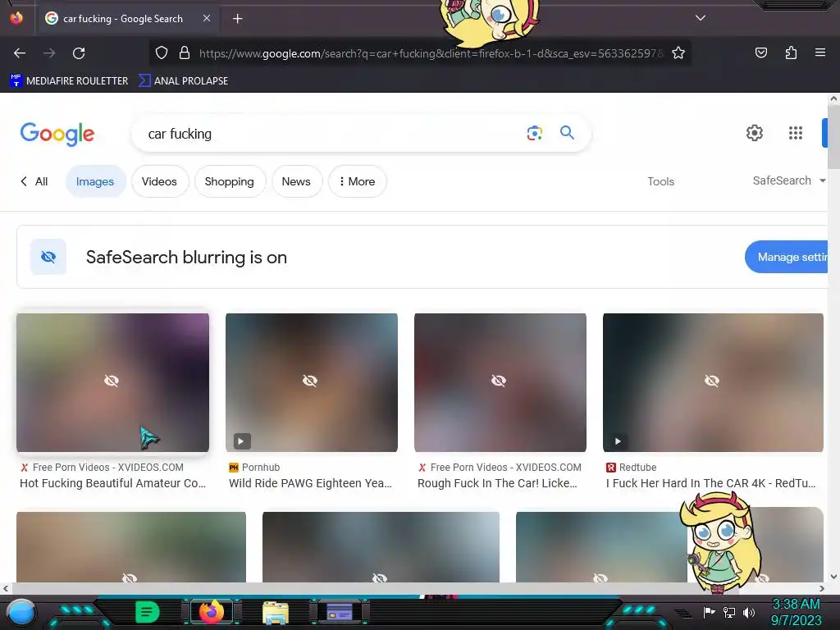The image size is (840, 630).
Task: Switch to the Videos tab
Action: [159, 181]
